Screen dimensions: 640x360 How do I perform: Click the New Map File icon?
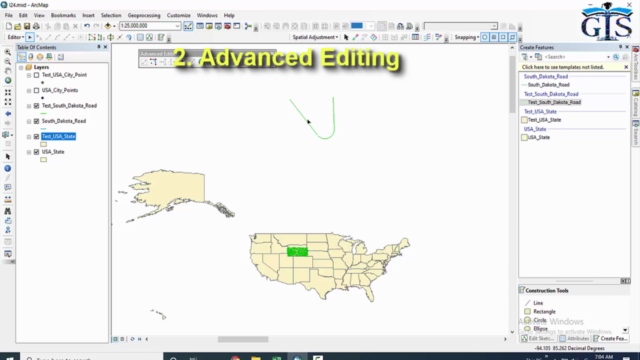[x=9, y=26]
